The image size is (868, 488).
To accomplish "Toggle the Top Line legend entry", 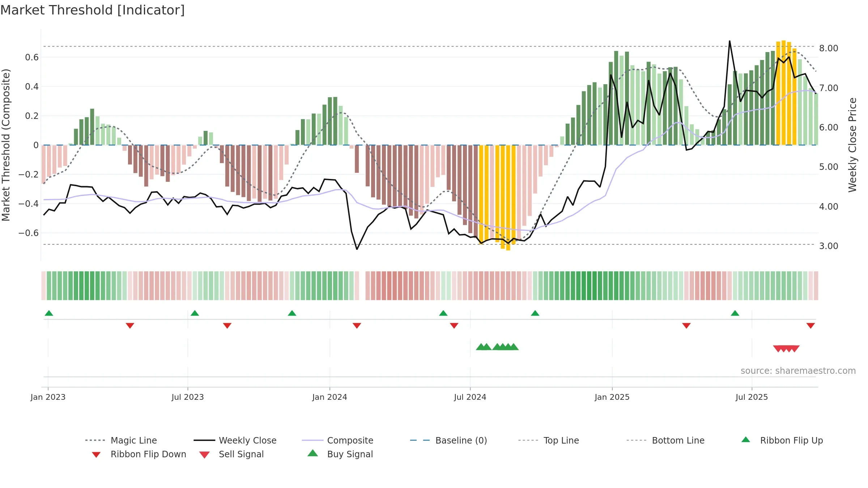I will [x=549, y=440].
